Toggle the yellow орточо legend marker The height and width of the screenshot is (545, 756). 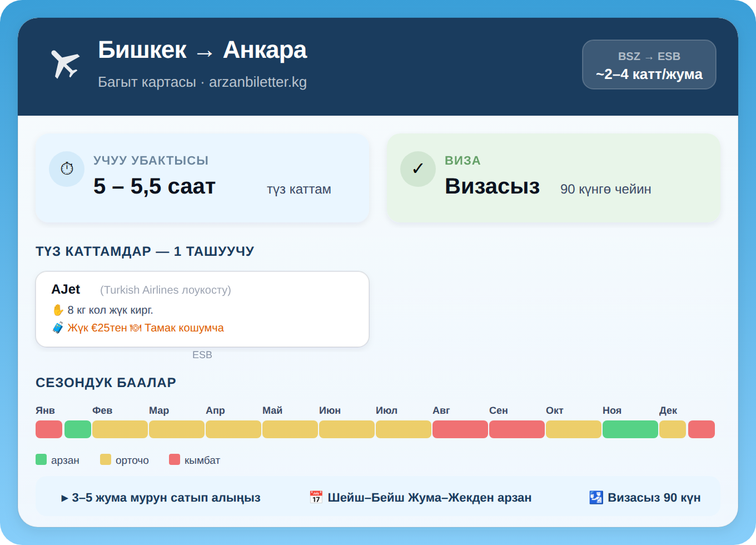point(105,459)
